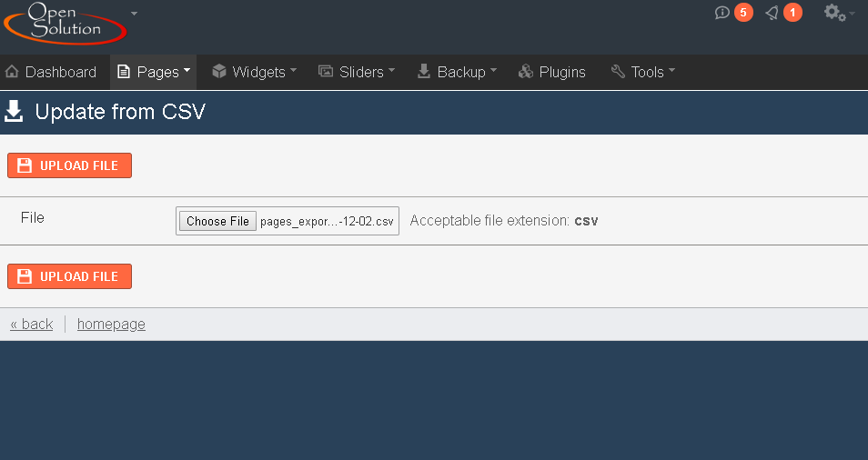
Task: Expand the dropdown arrow beside the logo
Action: pyautogui.click(x=134, y=14)
